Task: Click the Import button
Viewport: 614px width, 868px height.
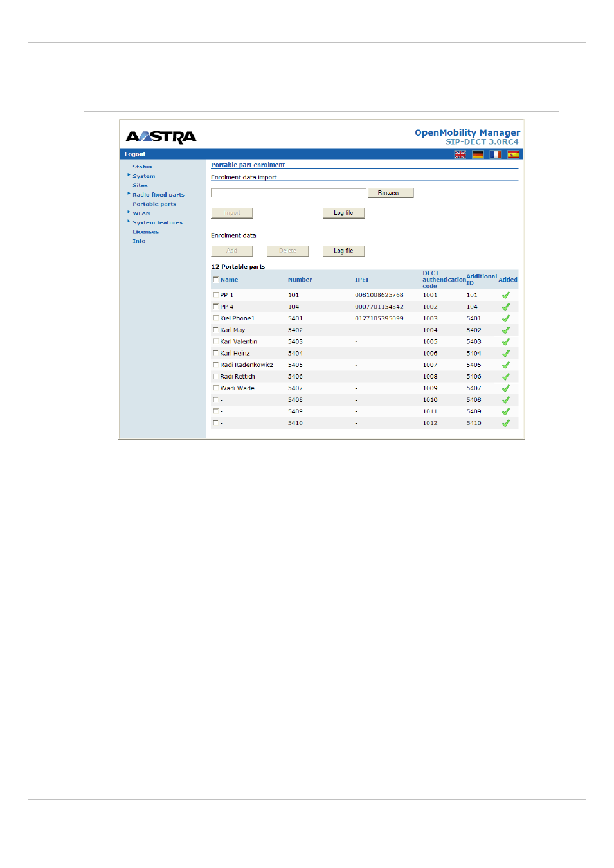Action: 231,213
